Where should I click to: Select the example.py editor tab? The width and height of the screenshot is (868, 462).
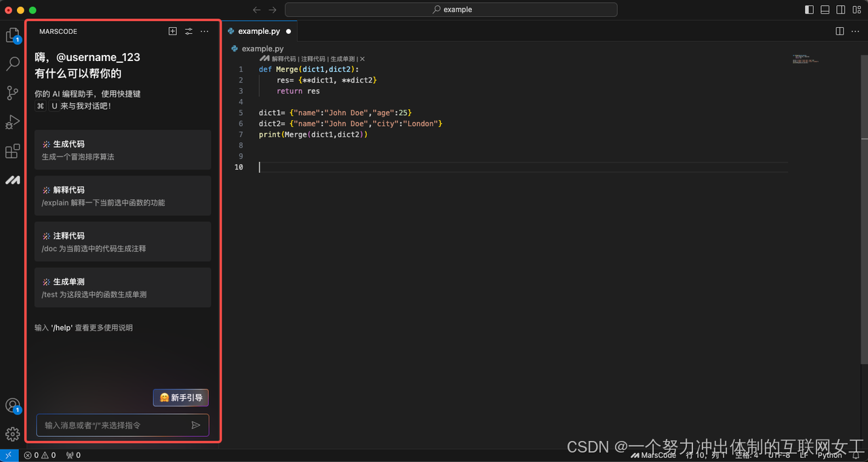point(260,31)
